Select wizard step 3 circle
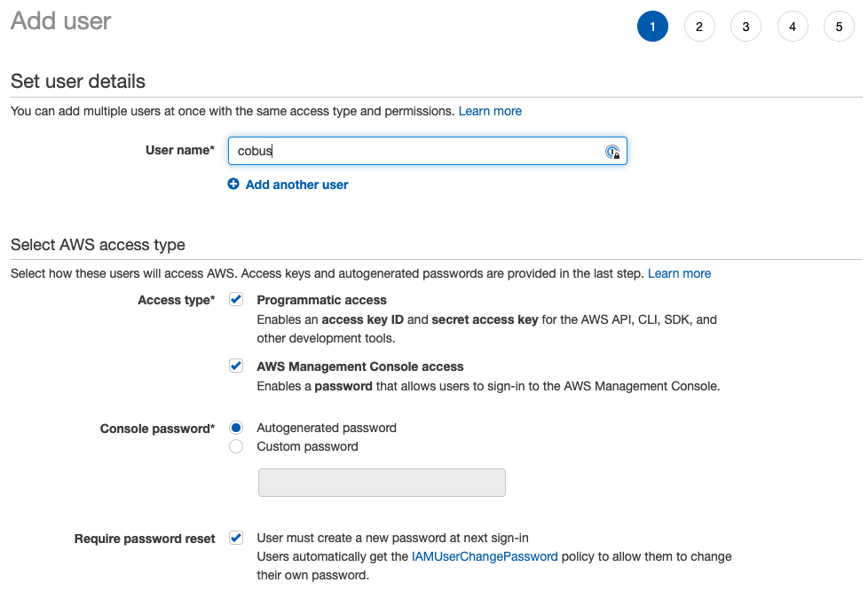The height and width of the screenshot is (606, 868). 746,27
